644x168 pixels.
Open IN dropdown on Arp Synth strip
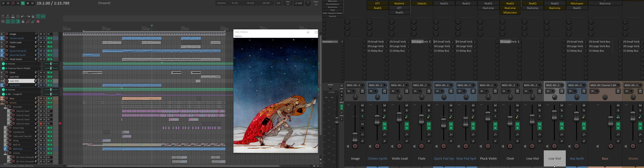click(x=572, y=91)
